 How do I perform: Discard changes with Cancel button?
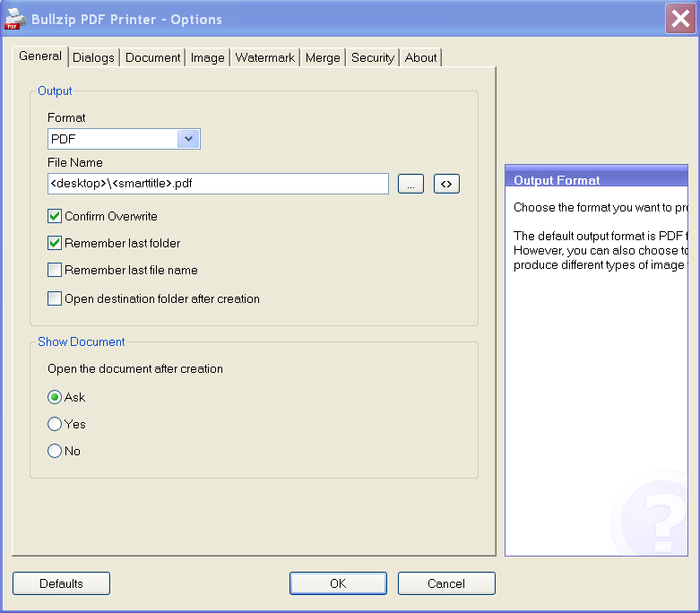[x=446, y=583]
